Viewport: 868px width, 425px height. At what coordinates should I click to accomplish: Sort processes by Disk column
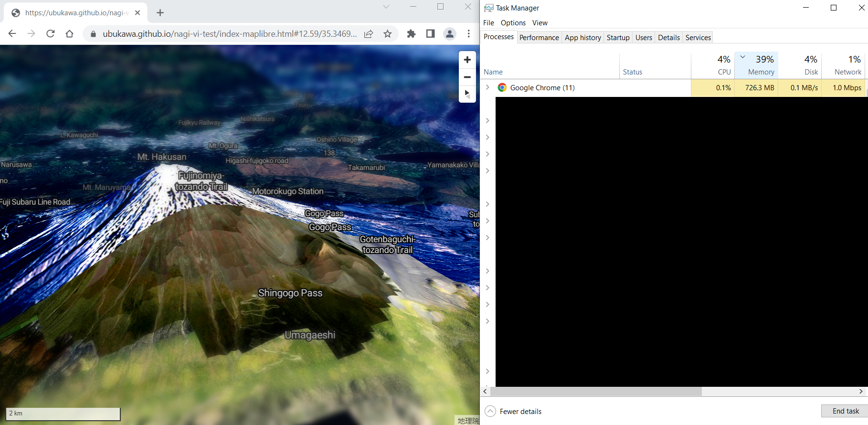pos(800,65)
